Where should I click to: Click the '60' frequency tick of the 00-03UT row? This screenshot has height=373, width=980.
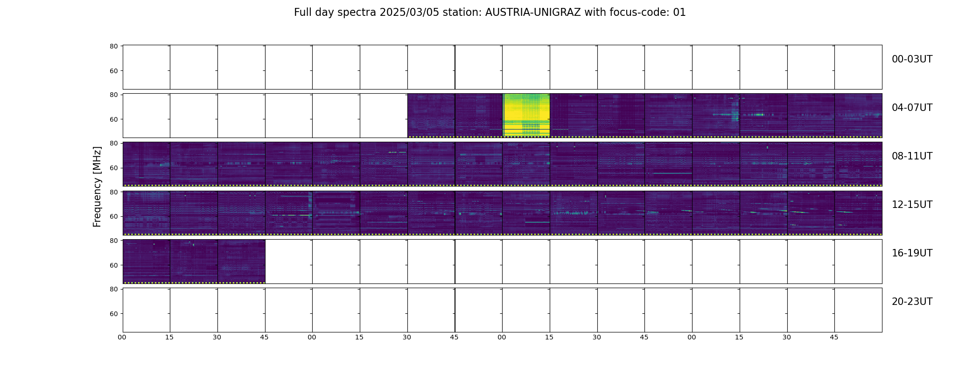[x=113, y=71]
